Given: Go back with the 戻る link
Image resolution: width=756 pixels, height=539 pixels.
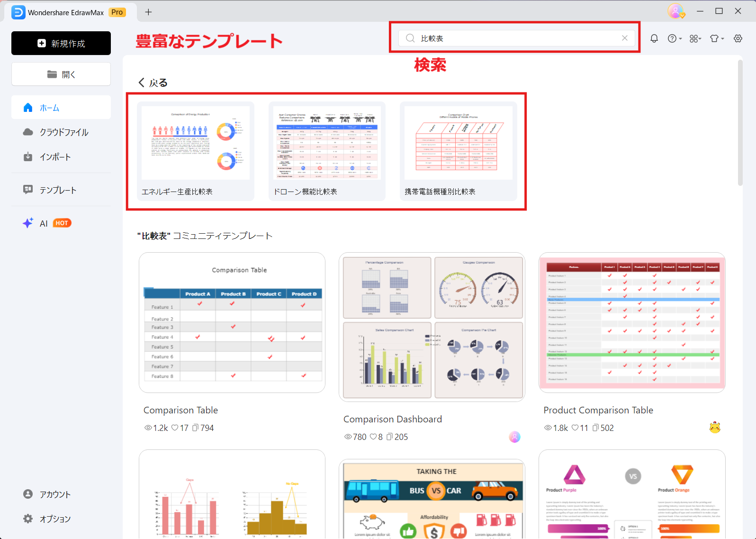Looking at the screenshot, I should [x=153, y=82].
